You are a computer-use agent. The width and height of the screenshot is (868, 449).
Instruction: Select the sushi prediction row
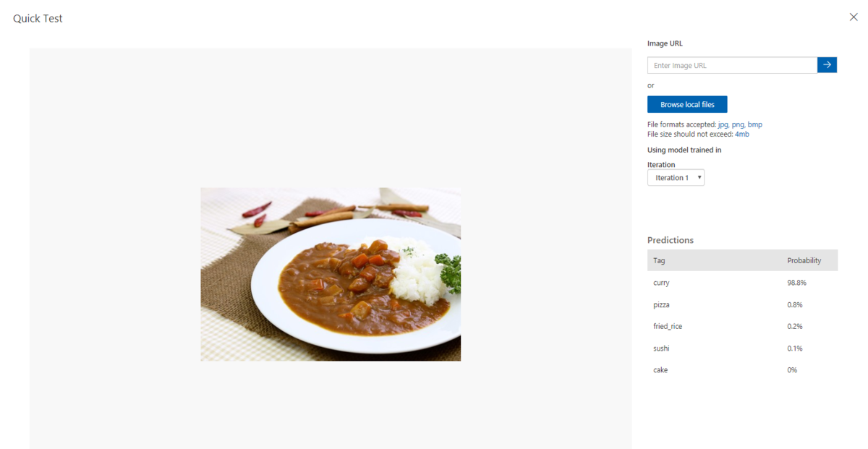742,348
